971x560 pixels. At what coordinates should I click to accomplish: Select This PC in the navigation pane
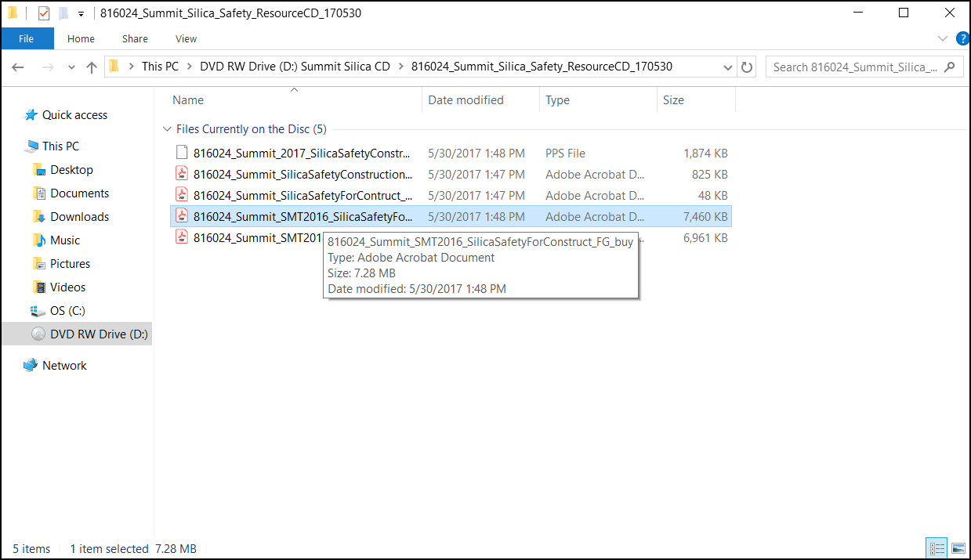[x=60, y=146]
